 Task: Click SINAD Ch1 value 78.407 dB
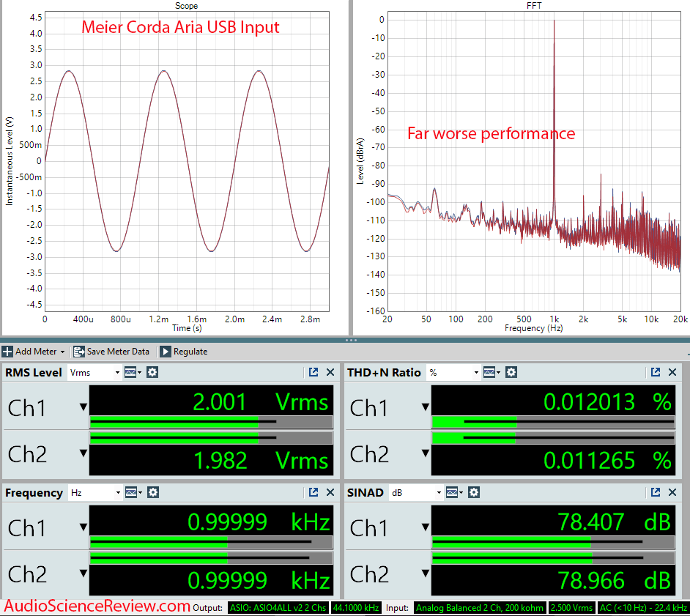(x=615, y=522)
